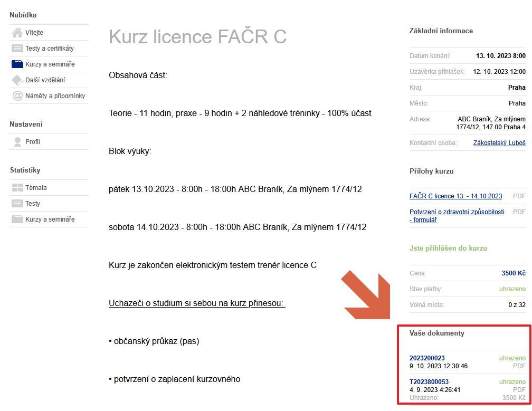This screenshot has height=411, width=532.
Task: Click the blue Kurzy a semináře icon under Nabídka
Action: [17, 64]
